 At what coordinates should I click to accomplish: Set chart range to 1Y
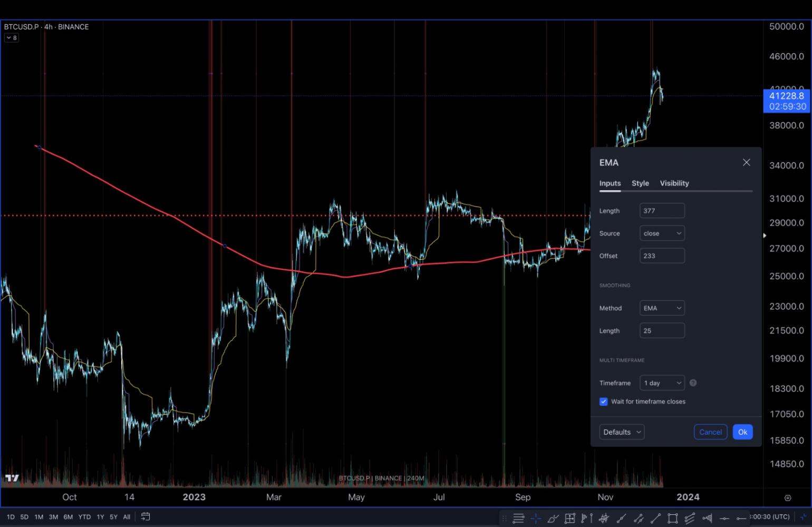click(100, 517)
